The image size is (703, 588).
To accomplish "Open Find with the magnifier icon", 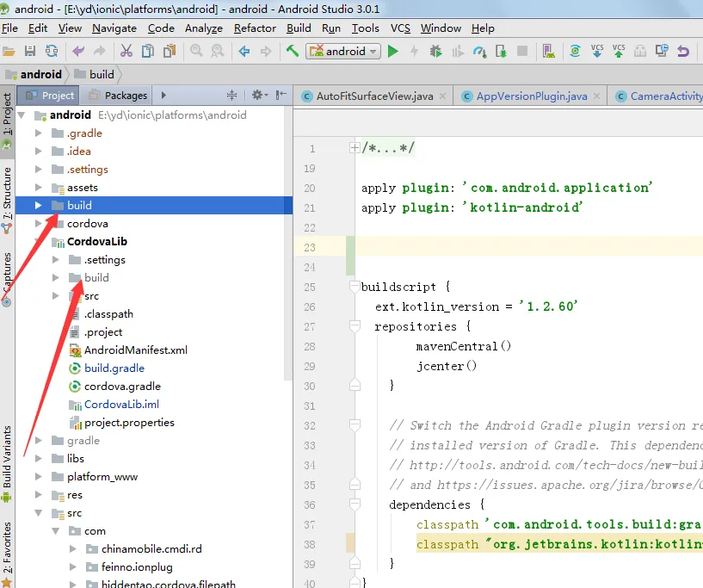I will (196, 51).
